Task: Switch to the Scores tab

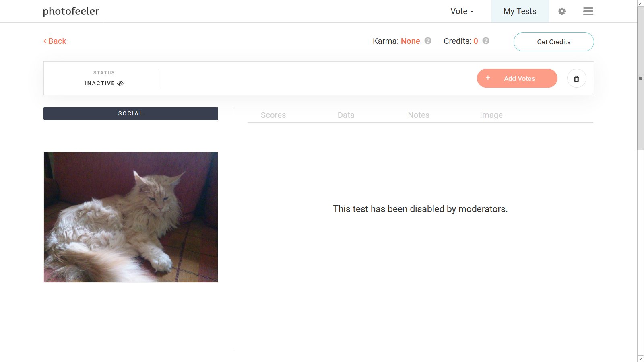Action: click(x=273, y=115)
